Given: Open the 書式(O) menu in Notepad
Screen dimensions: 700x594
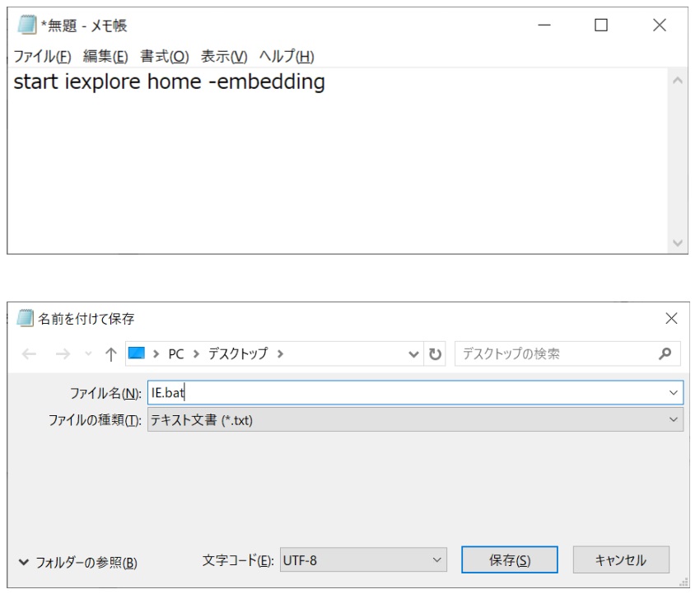Looking at the screenshot, I should coord(165,57).
